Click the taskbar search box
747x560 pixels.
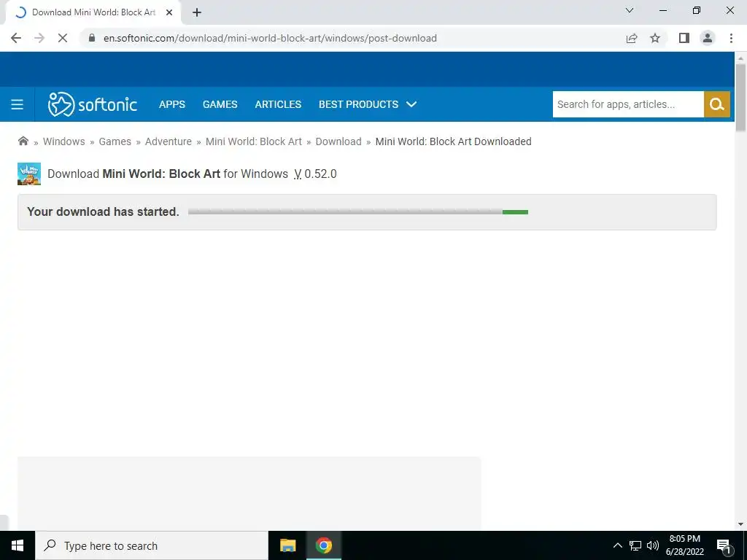(x=152, y=545)
